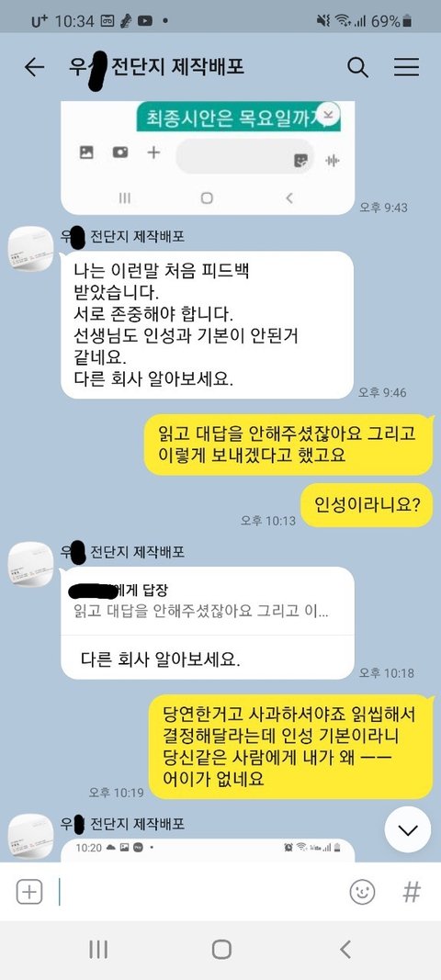Open the screenshot image sent at 9:43
Image resolution: width=441 pixels, height=980 pixels.
[x=208, y=157]
